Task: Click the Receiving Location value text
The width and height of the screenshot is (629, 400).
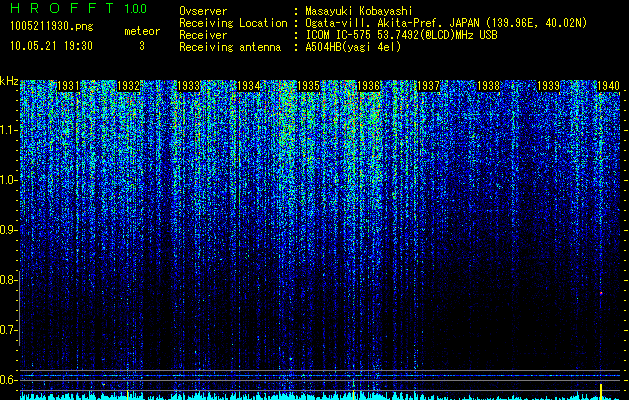Action: click(x=446, y=23)
